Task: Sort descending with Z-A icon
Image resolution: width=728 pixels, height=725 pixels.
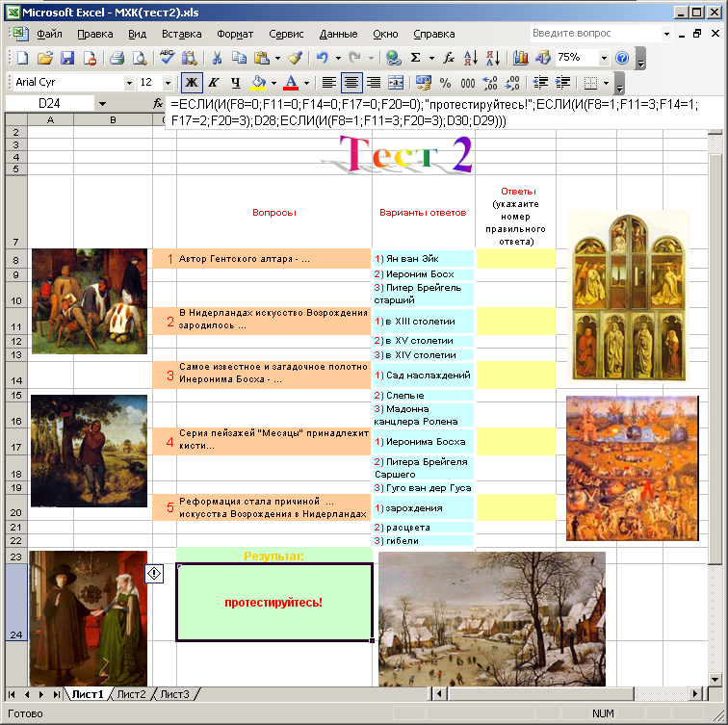Action: [x=493, y=58]
